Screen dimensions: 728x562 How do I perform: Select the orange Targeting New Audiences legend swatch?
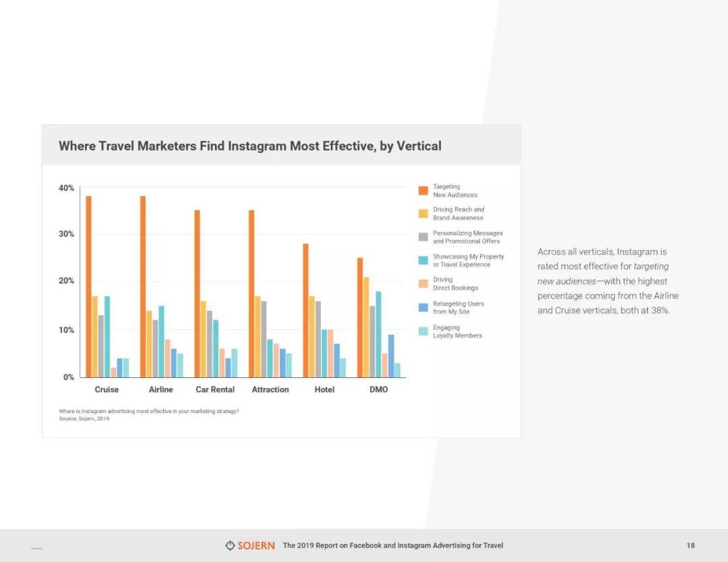coord(423,190)
